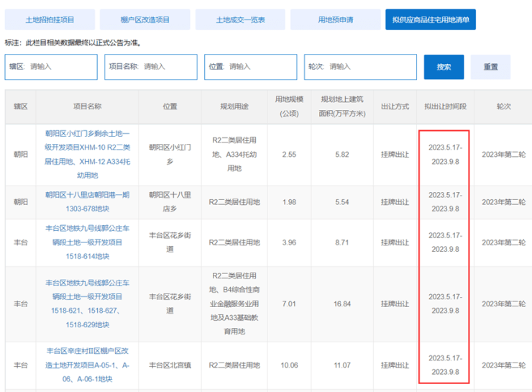
Task: Open the 朝阳区十八里店朝阳港一期 project link
Action: click(88, 201)
